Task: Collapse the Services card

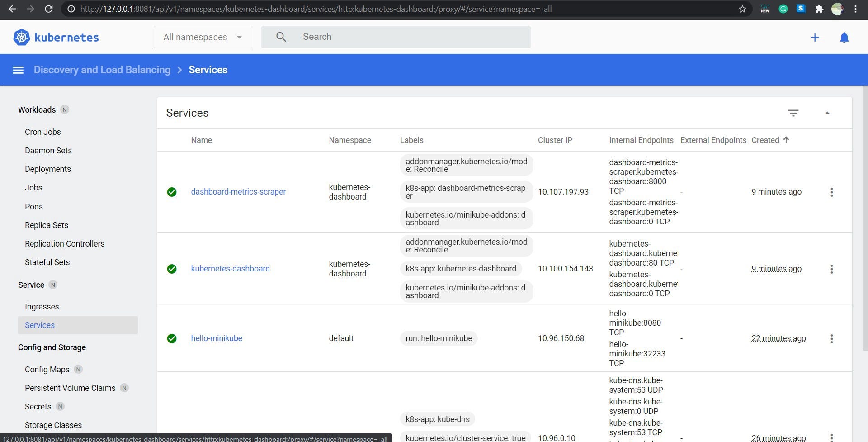Action: coord(827,113)
